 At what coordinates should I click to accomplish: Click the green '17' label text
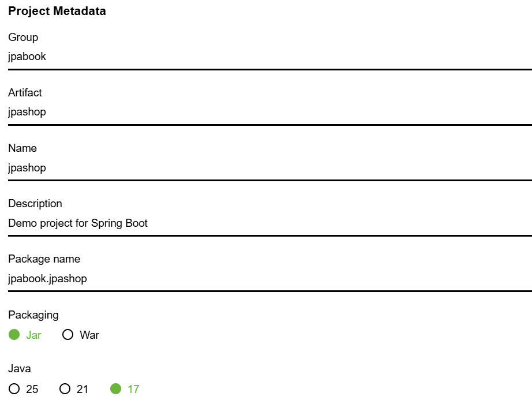coord(133,390)
